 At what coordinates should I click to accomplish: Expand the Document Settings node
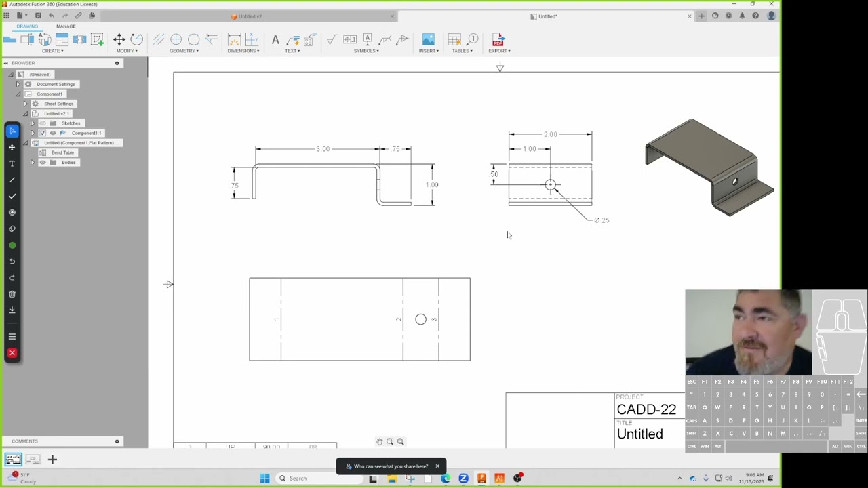[18, 84]
